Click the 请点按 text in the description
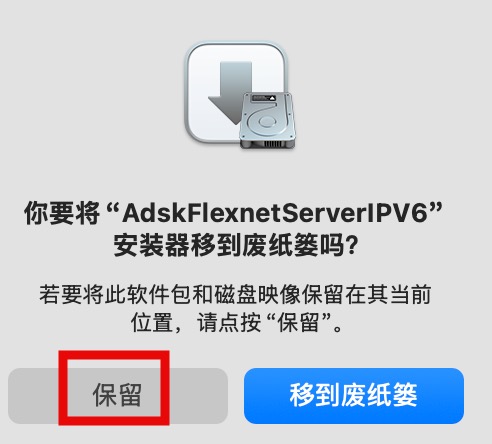 tap(229, 323)
